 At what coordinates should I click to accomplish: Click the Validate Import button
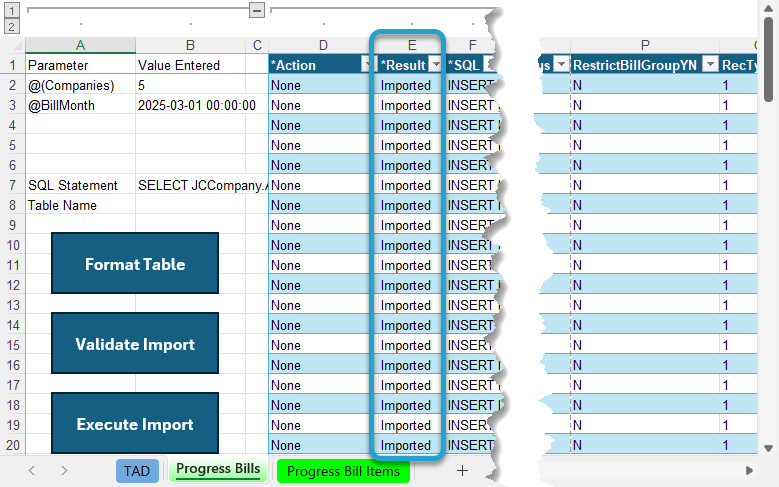pyautogui.click(x=135, y=343)
